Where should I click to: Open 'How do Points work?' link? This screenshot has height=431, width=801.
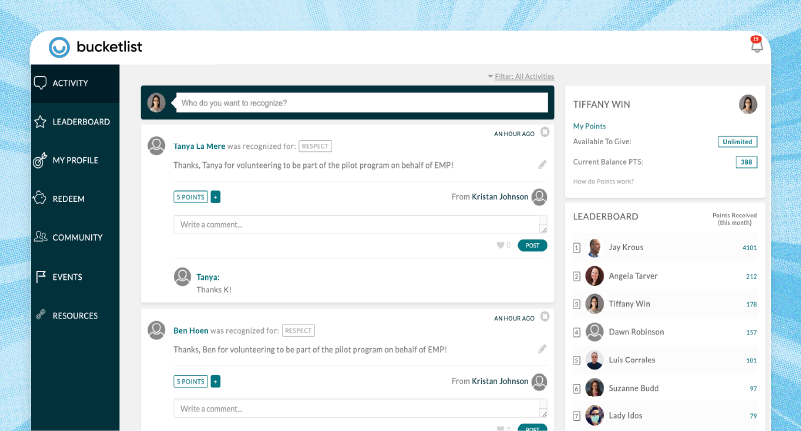pyautogui.click(x=603, y=181)
